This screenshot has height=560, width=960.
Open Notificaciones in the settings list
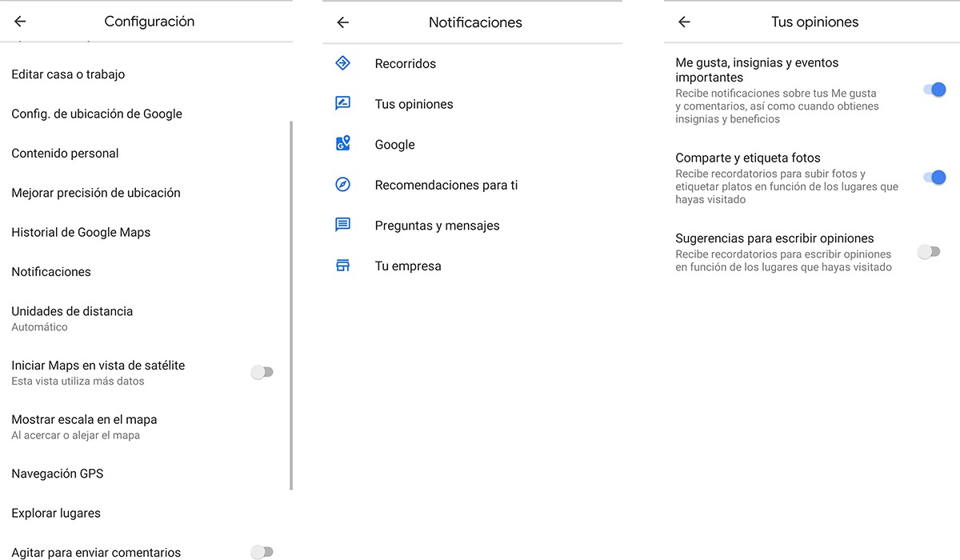pos(51,272)
